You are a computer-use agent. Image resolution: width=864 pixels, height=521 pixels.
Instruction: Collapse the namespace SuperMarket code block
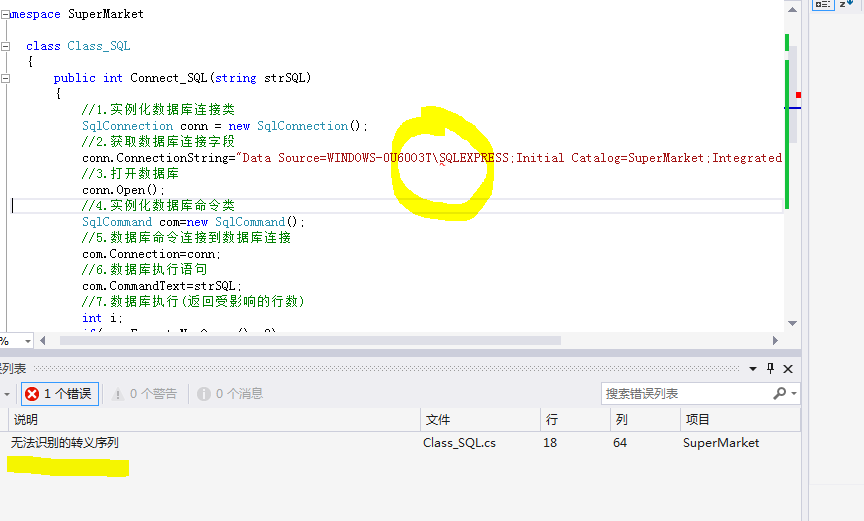point(5,15)
